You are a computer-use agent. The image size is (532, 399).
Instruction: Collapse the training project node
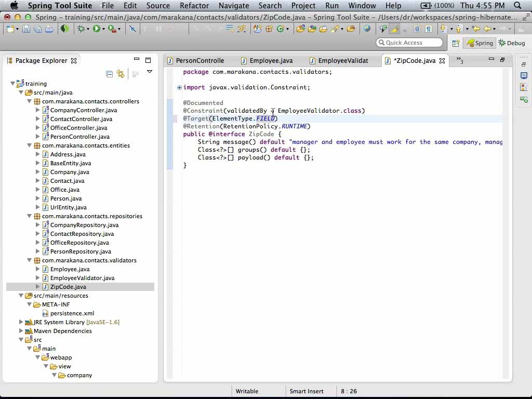pyautogui.click(x=12, y=84)
